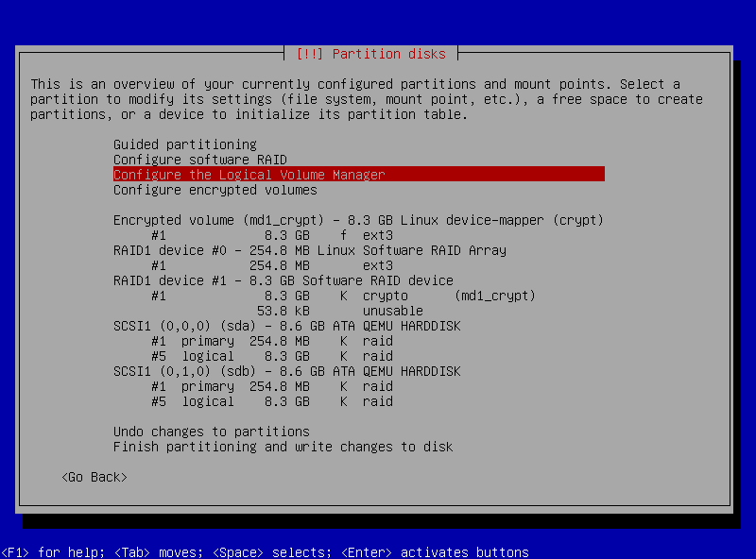Select the 8.3 GB ext3 encrypted partition
This screenshot has width=756, height=559.
(272, 235)
